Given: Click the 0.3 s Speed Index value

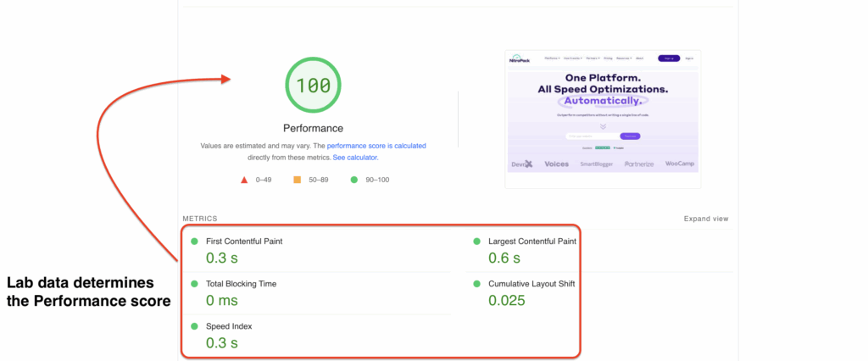Looking at the screenshot, I should point(222,343).
